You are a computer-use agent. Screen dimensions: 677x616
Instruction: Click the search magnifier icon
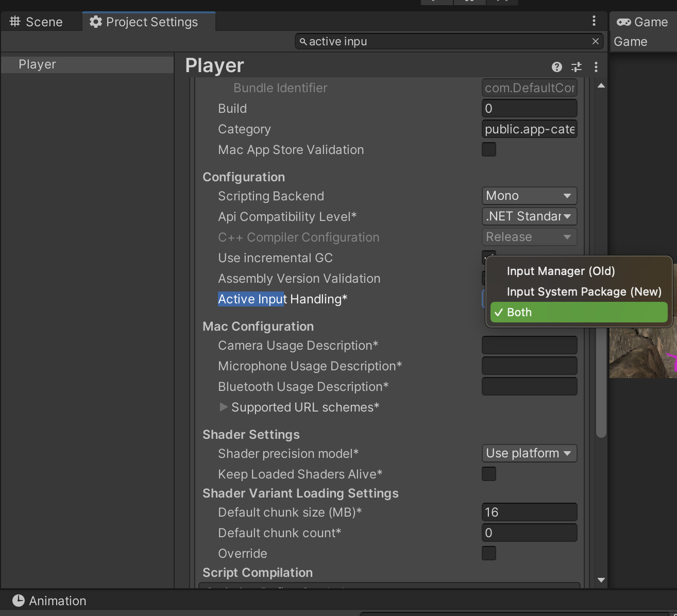(303, 42)
